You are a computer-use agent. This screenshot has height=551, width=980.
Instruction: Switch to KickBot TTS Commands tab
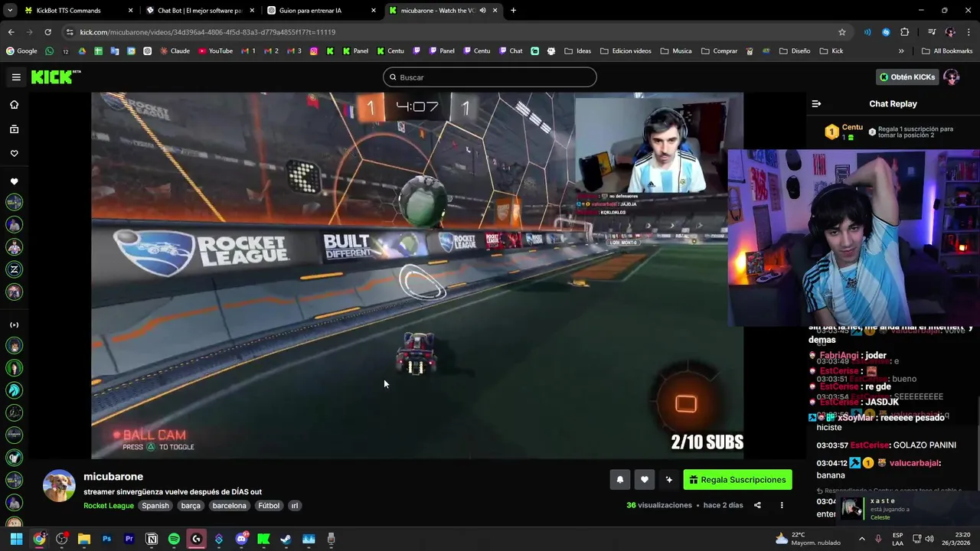click(77, 11)
